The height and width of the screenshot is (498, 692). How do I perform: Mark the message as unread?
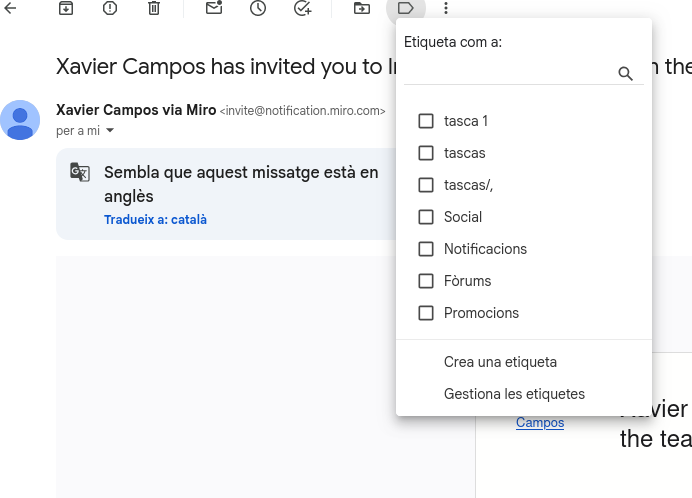click(x=214, y=8)
